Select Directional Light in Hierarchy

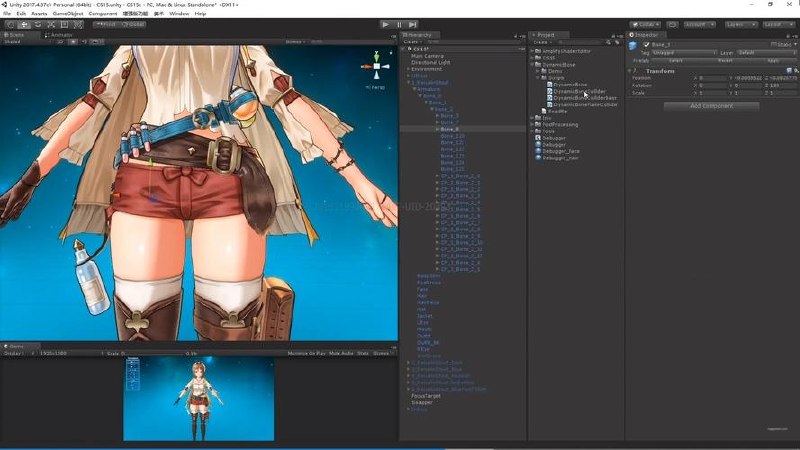(x=431, y=63)
